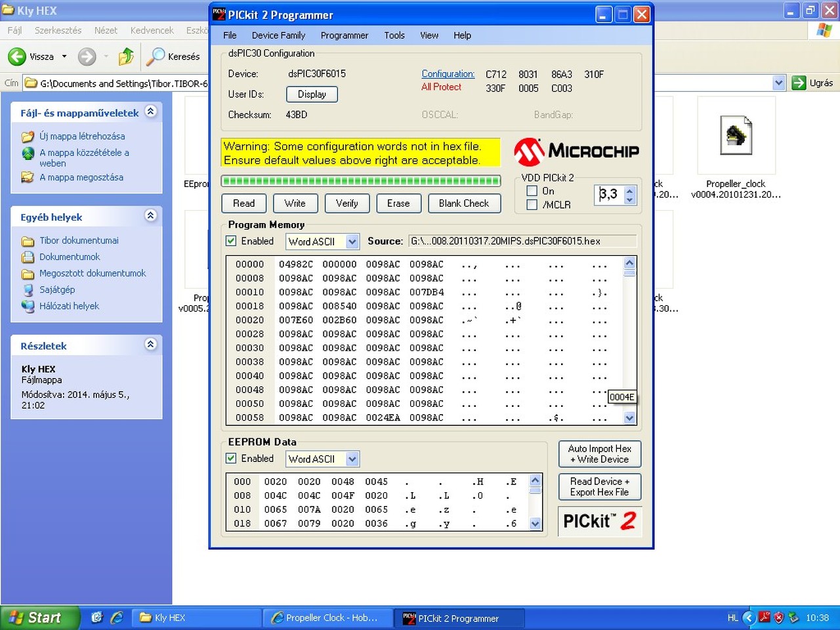Click the publish folder to web globe icon

click(x=28, y=153)
